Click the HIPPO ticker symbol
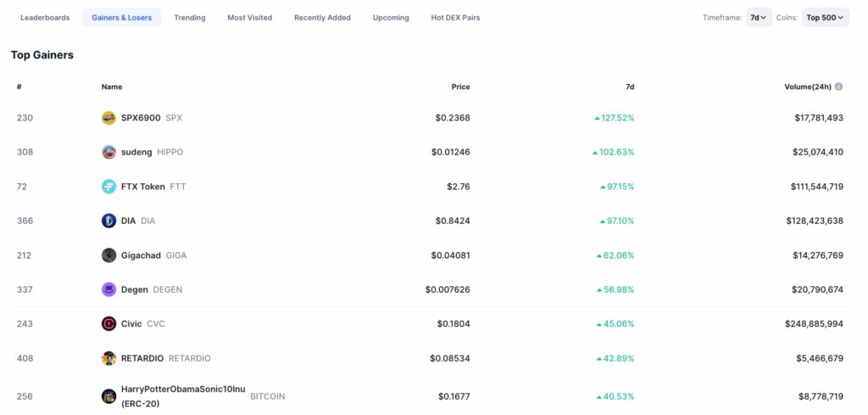Image resolution: width=868 pixels, height=415 pixels. pos(170,153)
